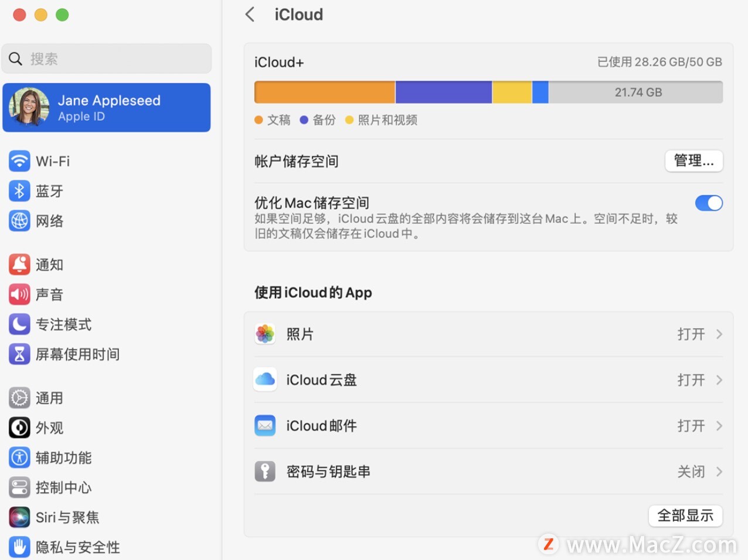
Task: Expand the iCloud 邮件 row chevron
Action: [x=719, y=426]
